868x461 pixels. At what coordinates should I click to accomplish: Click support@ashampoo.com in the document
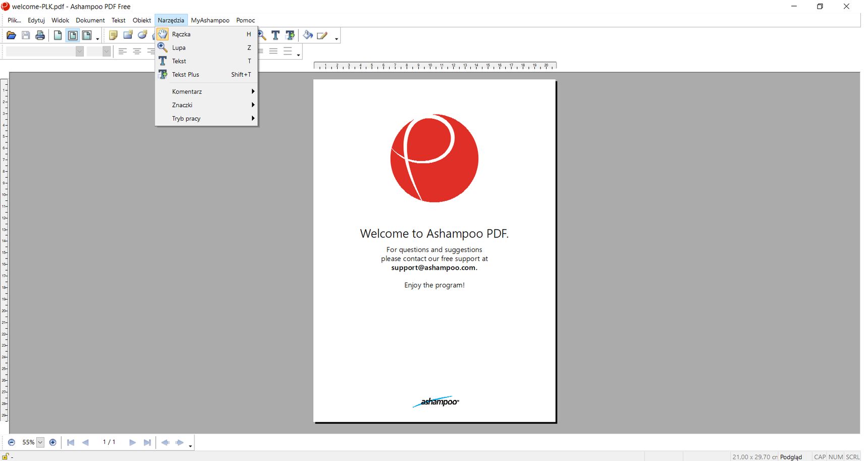pos(434,268)
